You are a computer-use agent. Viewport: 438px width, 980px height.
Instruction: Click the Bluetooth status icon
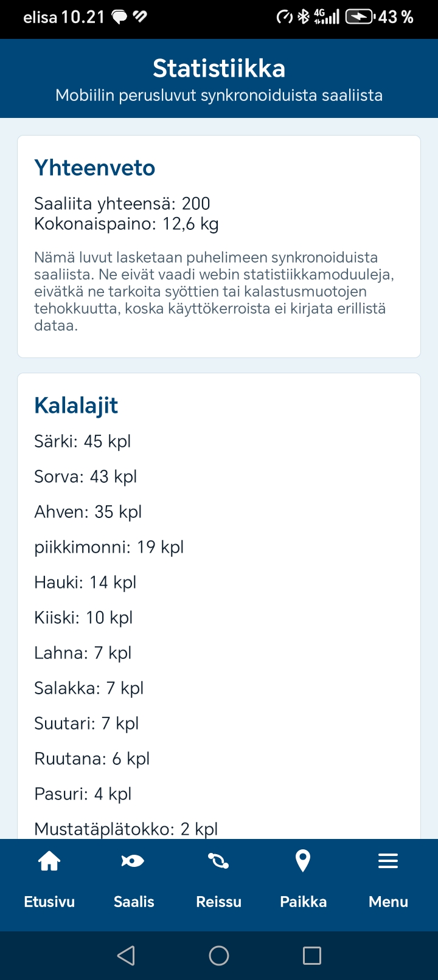(304, 17)
